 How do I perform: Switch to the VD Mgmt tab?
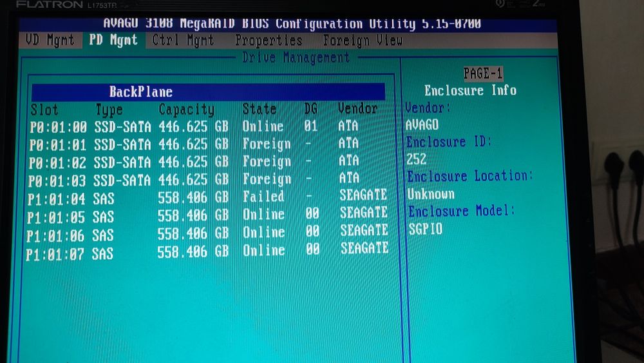[x=50, y=40]
